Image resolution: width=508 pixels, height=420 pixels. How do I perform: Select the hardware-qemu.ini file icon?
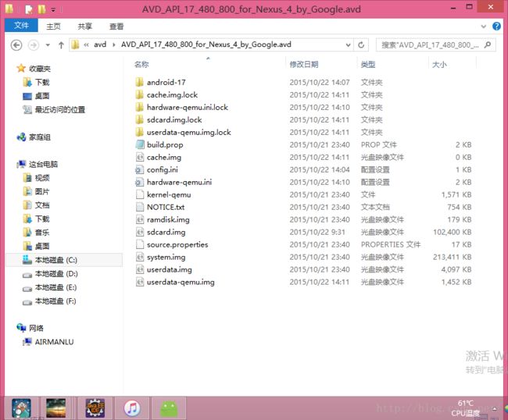pyautogui.click(x=140, y=182)
